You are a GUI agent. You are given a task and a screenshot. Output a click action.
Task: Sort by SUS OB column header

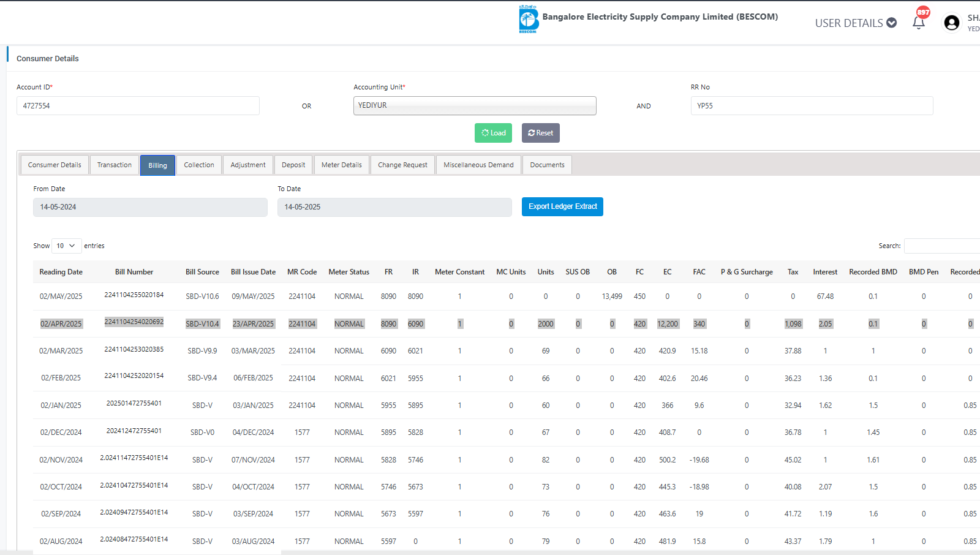[578, 272]
